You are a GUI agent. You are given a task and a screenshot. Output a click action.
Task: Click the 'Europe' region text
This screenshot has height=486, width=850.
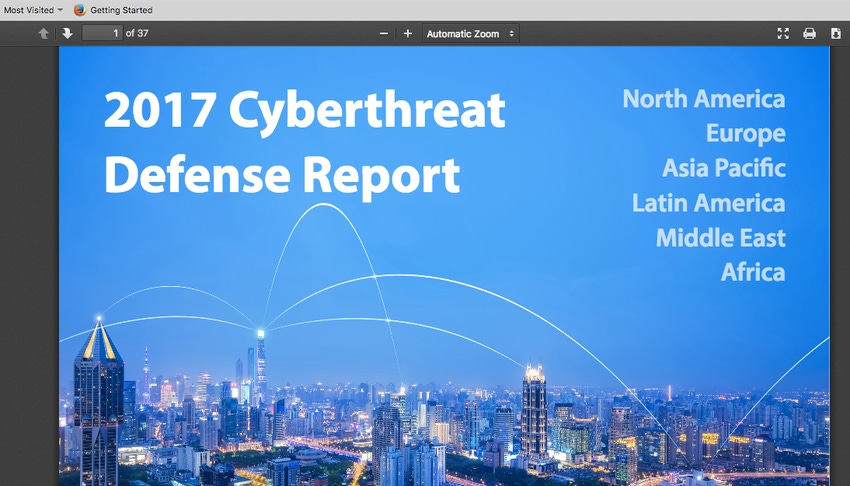pos(745,134)
